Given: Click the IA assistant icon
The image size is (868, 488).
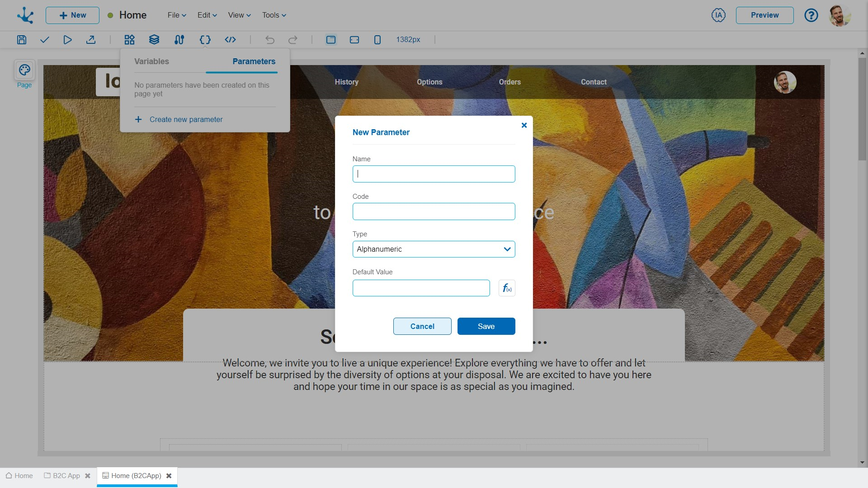Looking at the screenshot, I should pyautogui.click(x=718, y=15).
